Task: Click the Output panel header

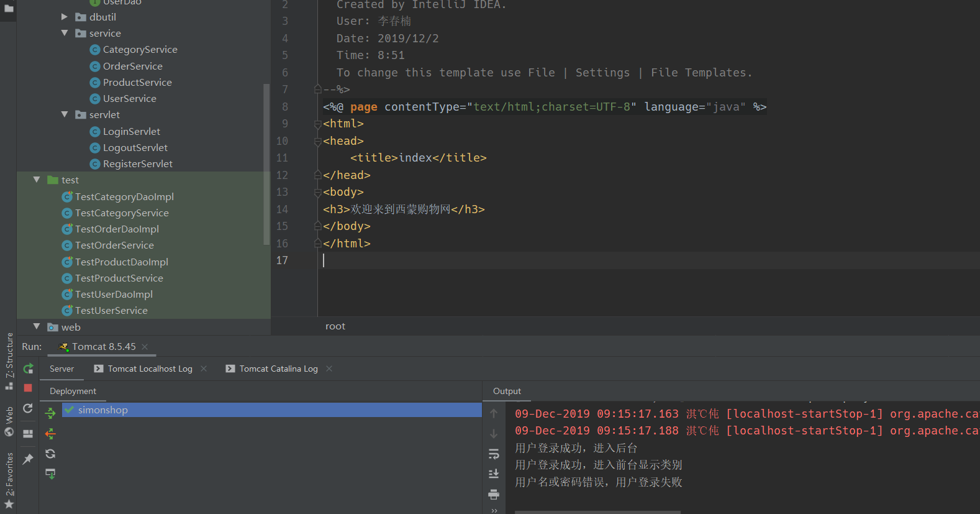Action: pyautogui.click(x=507, y=391)
